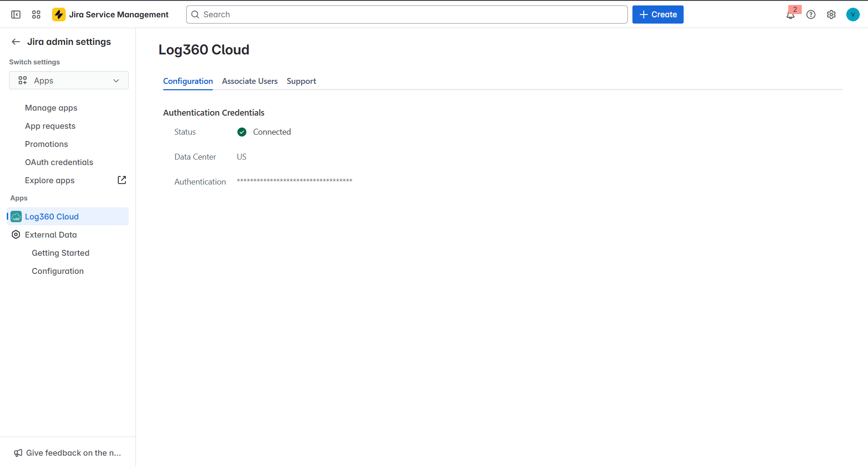The width and height of the screenshot is (868, 467).
Task: Collapse the sidebar using the panel icon
Action: pos(16,14)
